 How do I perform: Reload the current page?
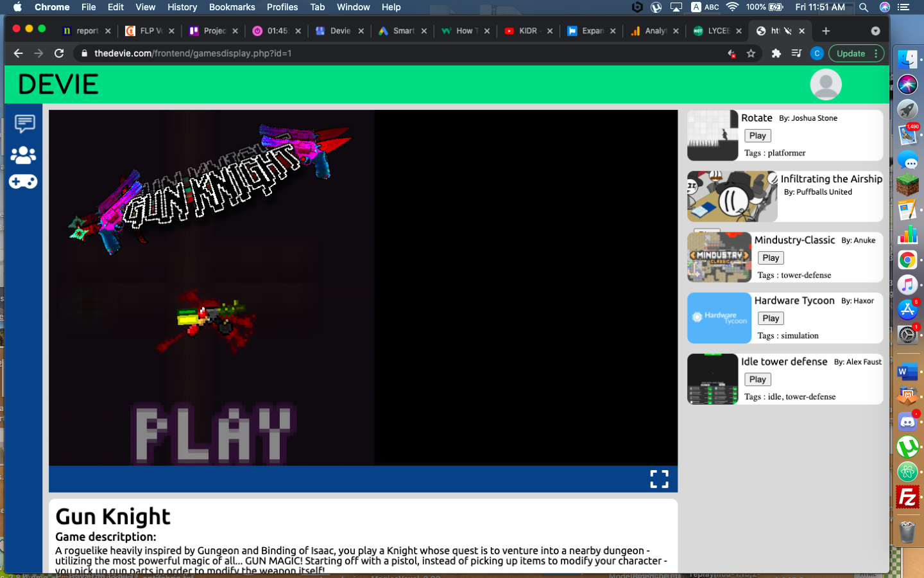pos(59,53)
